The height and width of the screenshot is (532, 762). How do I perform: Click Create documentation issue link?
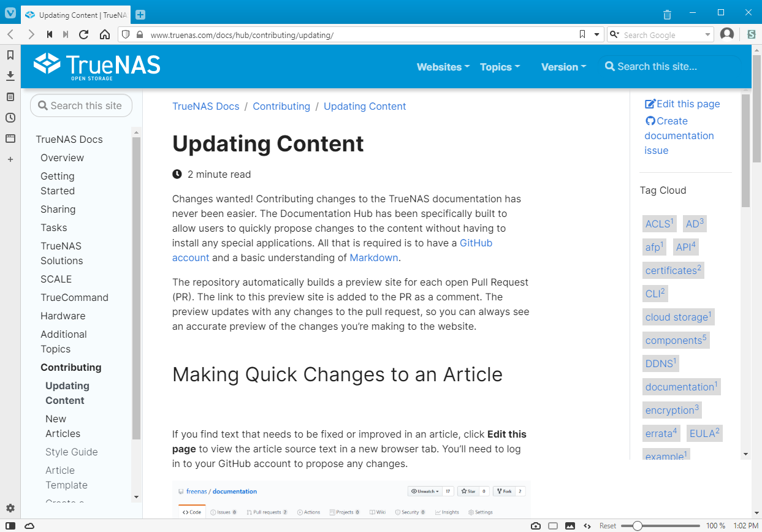[x=679, y=135]
